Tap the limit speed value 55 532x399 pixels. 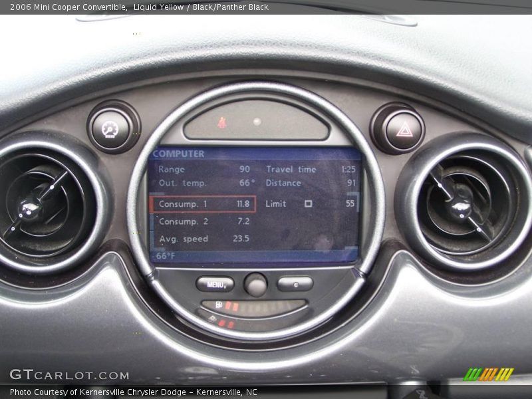(x=350, y=203)
